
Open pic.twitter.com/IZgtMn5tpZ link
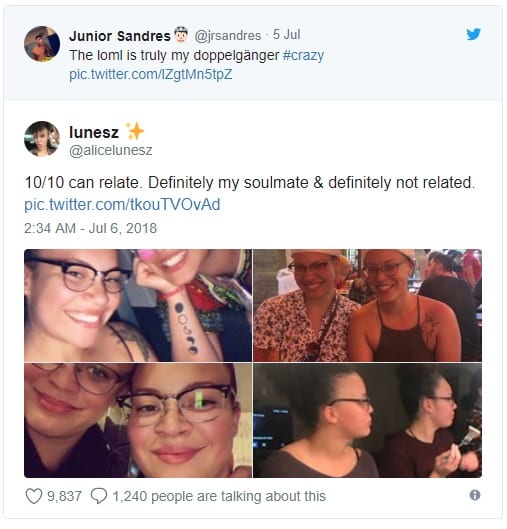150,74
